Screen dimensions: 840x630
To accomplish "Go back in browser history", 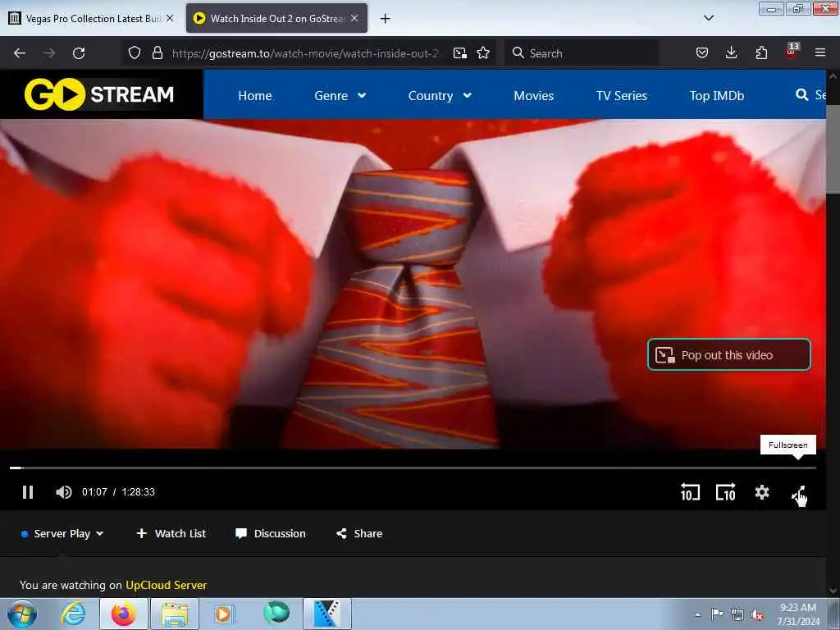I will click(x=20, y=53).
